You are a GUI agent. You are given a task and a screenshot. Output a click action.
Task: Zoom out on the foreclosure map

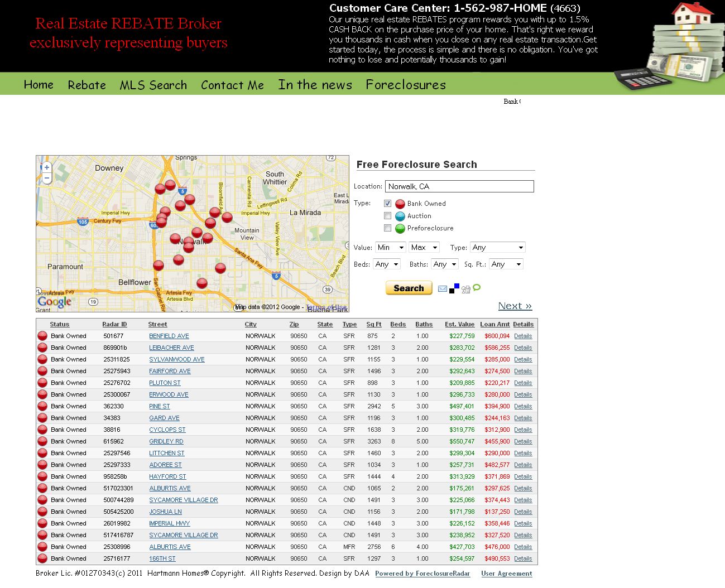[x=47, y=179]
